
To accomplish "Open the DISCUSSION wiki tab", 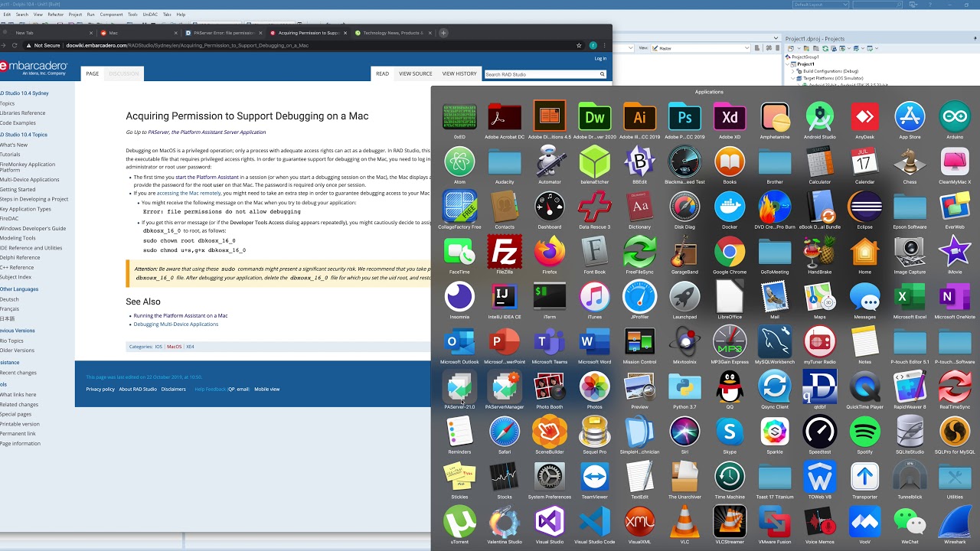I will point(124,73).
